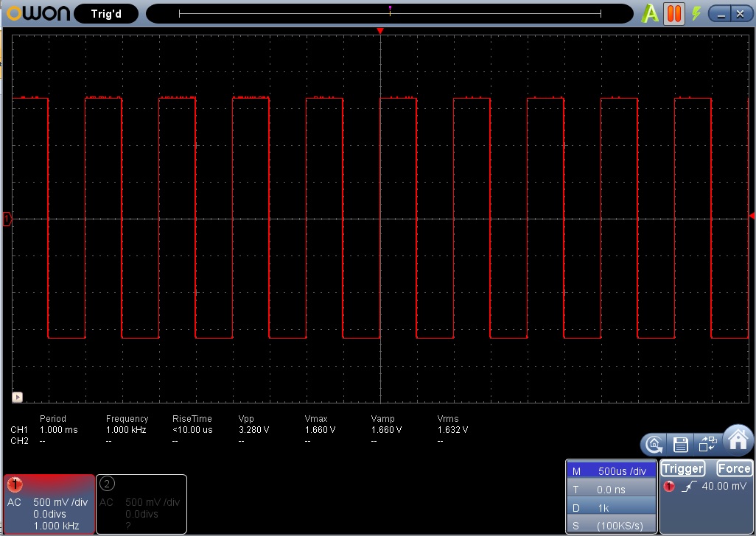
Task: Click the green Autoset 'A' icon
Action: [x=651, y=13]
